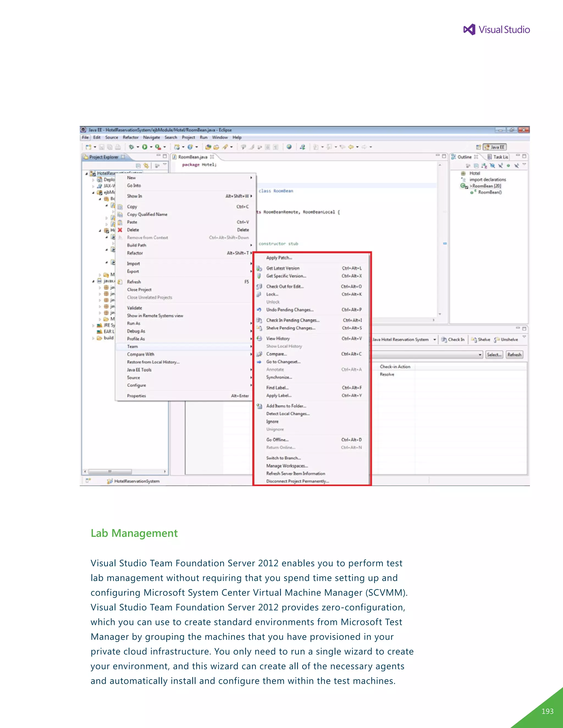Image resolution: width=563 pixels, height=728 pixels.
Task: Click Link with Editor icon in Project Explorer
Action: pos(146,165)
